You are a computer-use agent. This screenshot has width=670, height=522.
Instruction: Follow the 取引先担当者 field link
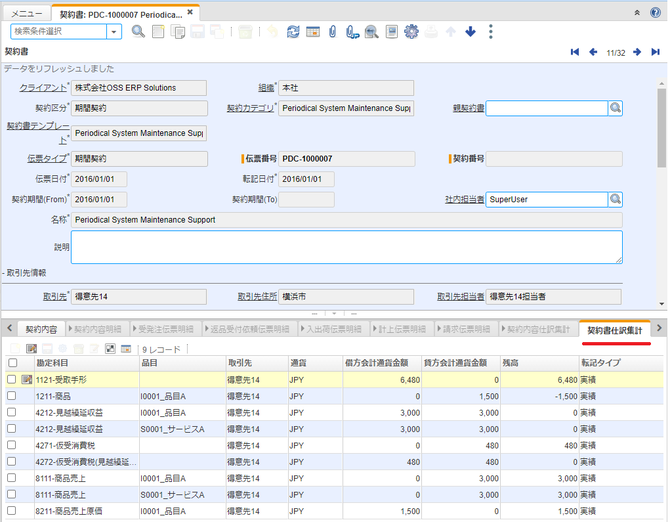pos(461,296)
